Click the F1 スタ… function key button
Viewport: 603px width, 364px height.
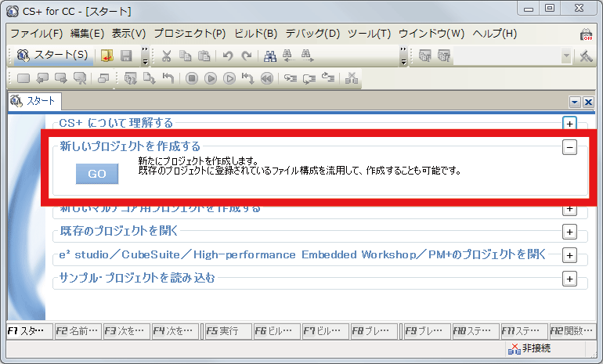(29, 331)
